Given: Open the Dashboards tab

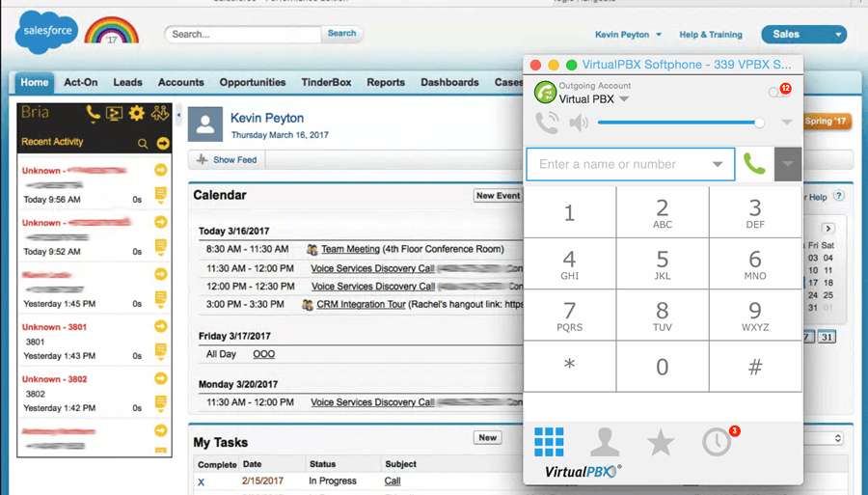Looking at the screenshot, I should tap(449, 83).
